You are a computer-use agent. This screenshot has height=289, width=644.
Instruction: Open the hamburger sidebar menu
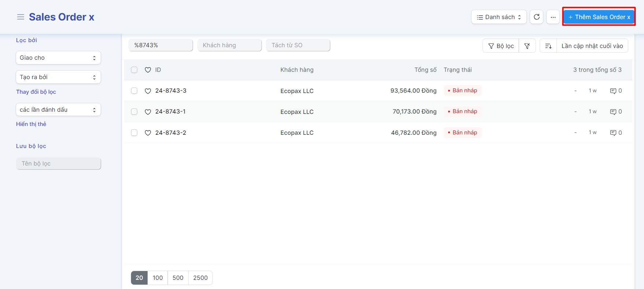click(x=21, y=17)
